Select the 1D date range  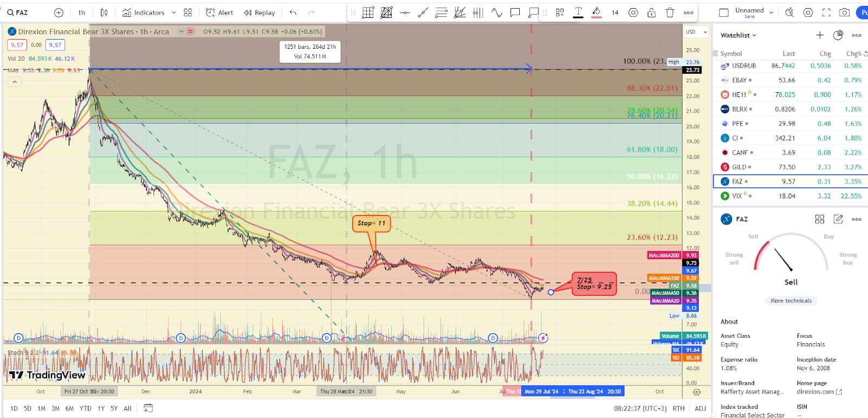click(x=14, y=408)
